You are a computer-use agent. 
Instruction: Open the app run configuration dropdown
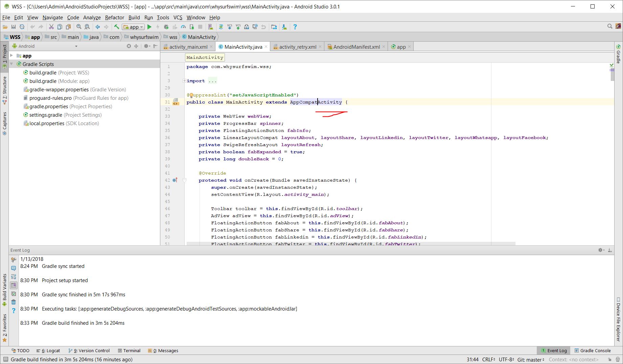[134, 27]
